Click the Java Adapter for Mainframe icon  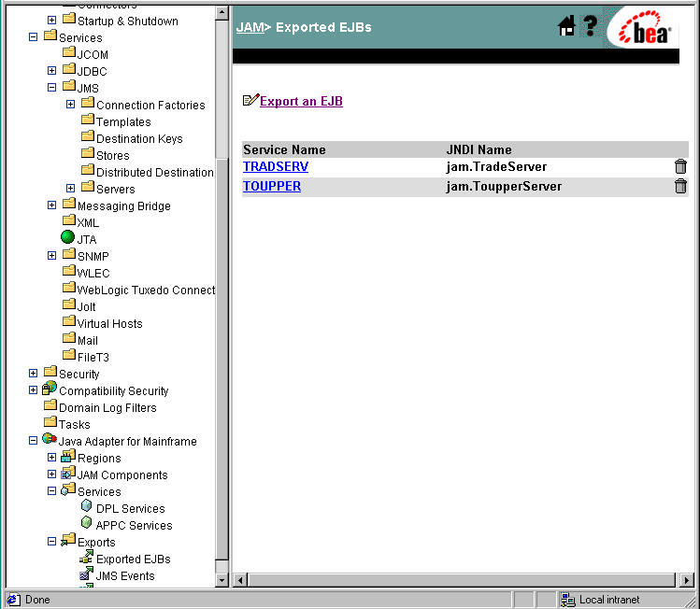coord(50,440)
